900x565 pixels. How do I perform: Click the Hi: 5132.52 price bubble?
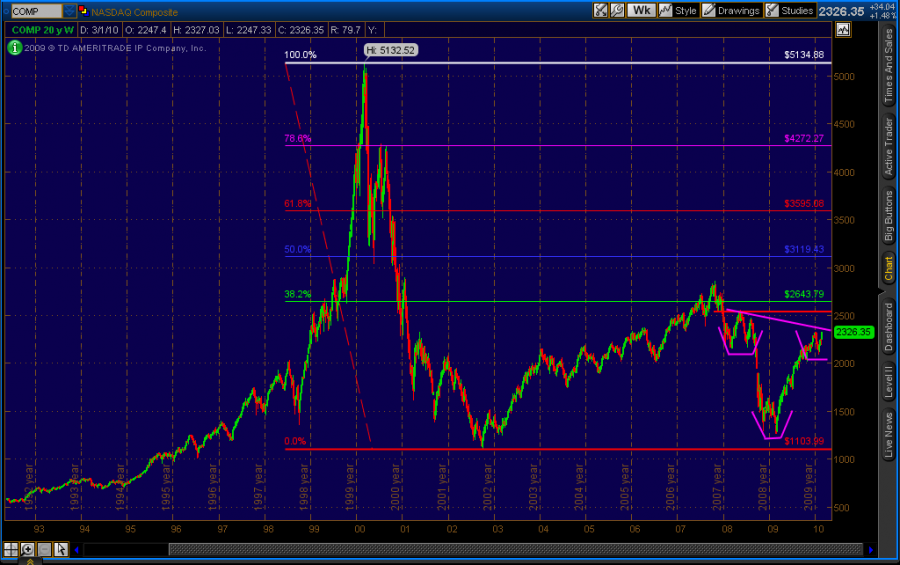(x=390, y=51)
